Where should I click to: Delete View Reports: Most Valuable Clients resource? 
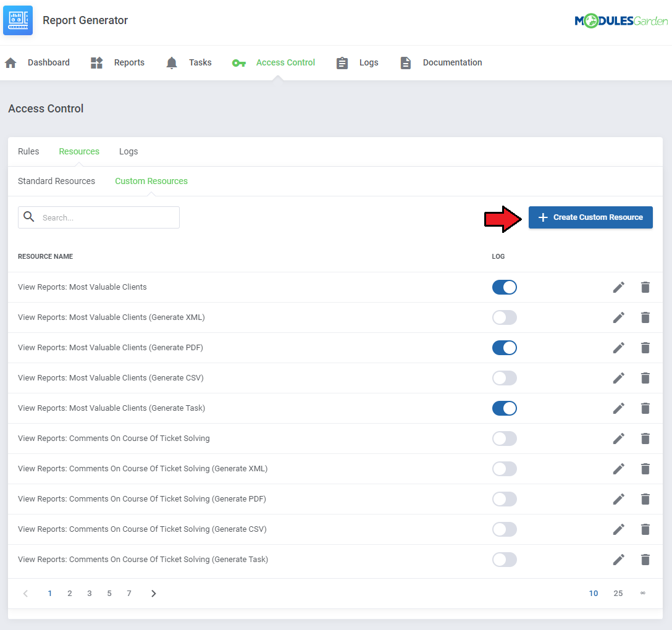click(645, 287)
